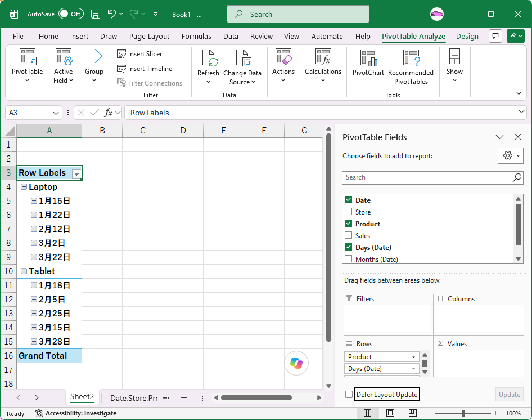Open Change Data Source

242,66
